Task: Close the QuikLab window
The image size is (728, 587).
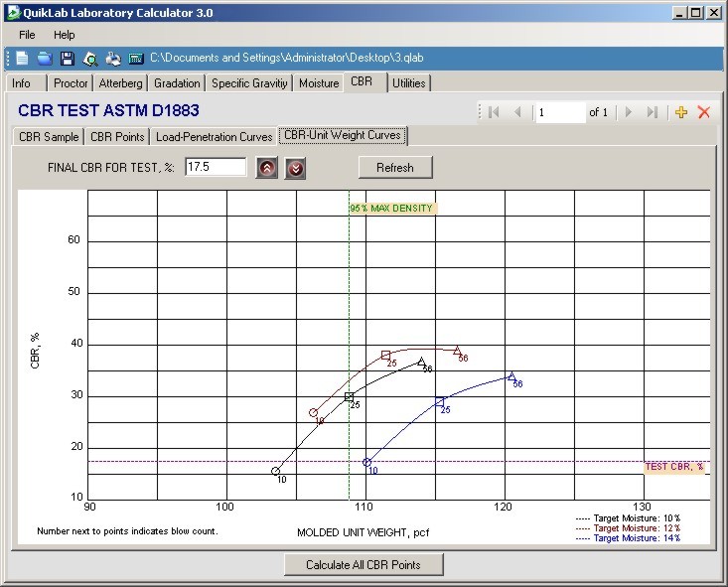Action: (714, 13)
